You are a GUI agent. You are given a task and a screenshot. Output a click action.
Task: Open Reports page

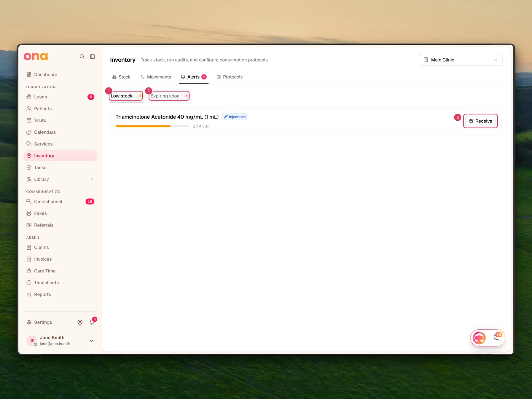point(60,295)
